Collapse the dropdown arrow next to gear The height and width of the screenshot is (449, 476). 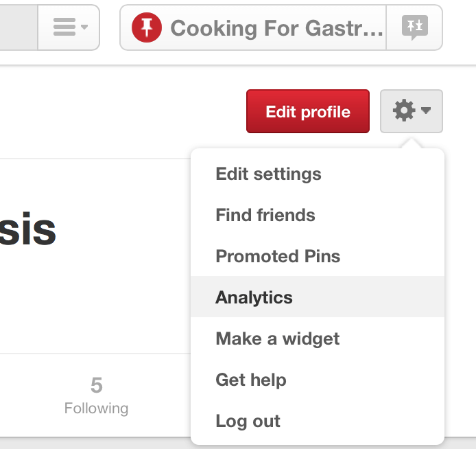click(426, 111)
